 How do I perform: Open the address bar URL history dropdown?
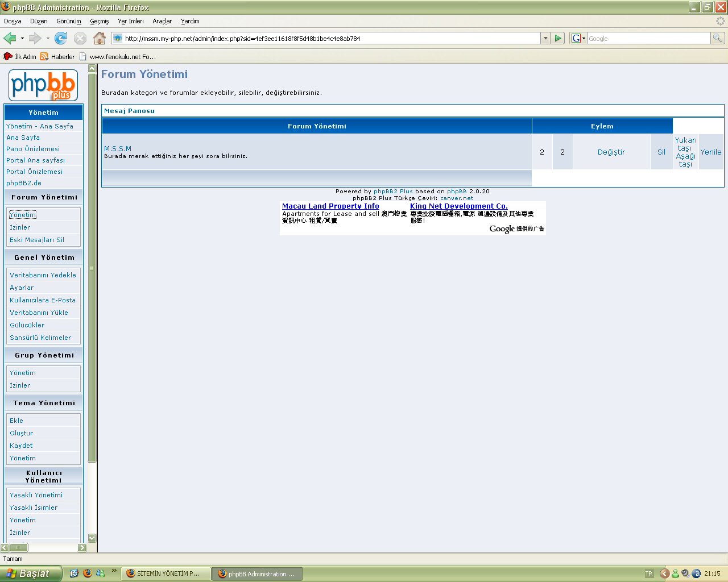point(545,38)
